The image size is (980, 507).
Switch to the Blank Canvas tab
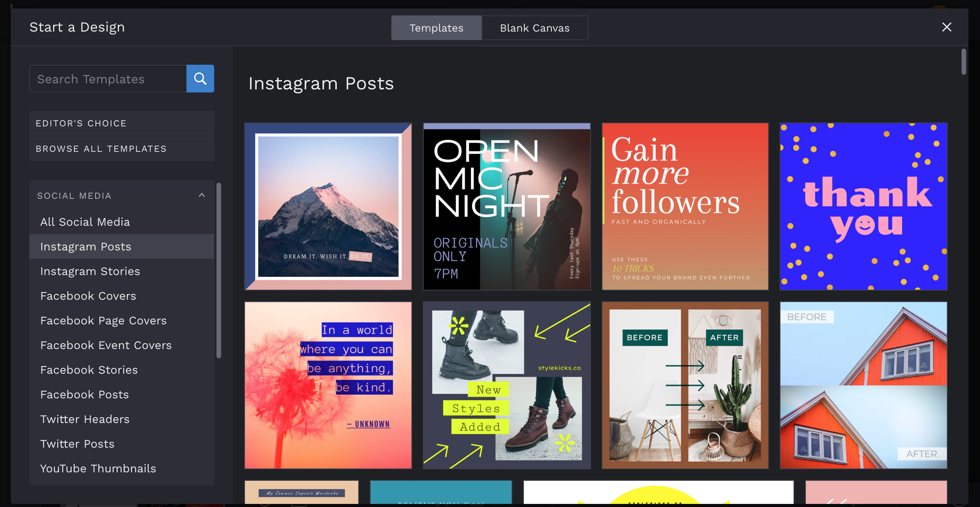click(535, 28)
